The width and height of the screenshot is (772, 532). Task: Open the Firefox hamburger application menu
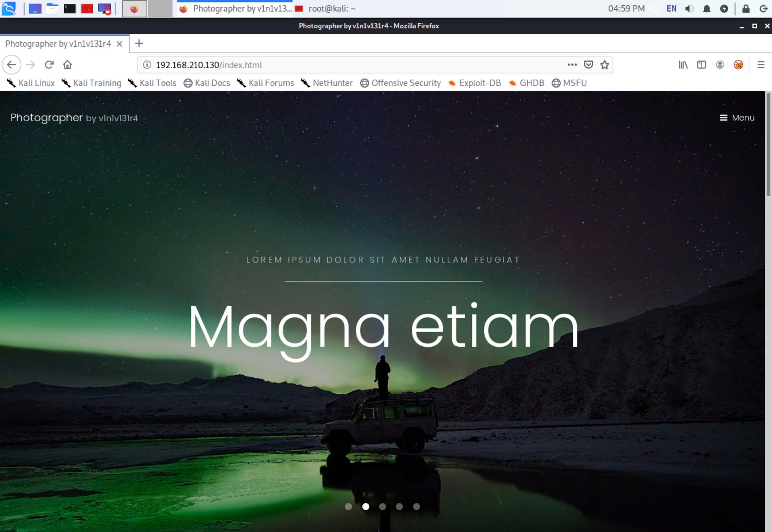[x=761, y=65]
